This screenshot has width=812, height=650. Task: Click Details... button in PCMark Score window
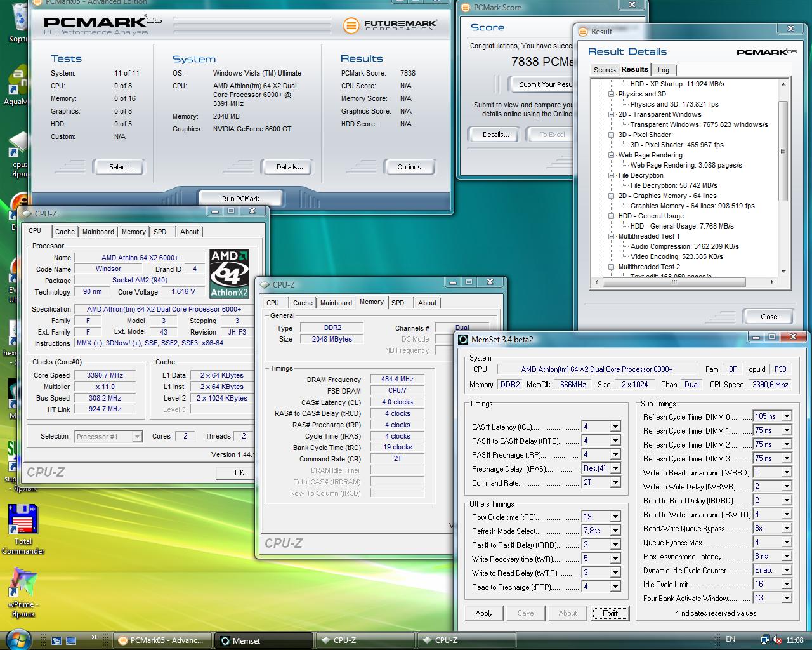click(x=495, y=135)
